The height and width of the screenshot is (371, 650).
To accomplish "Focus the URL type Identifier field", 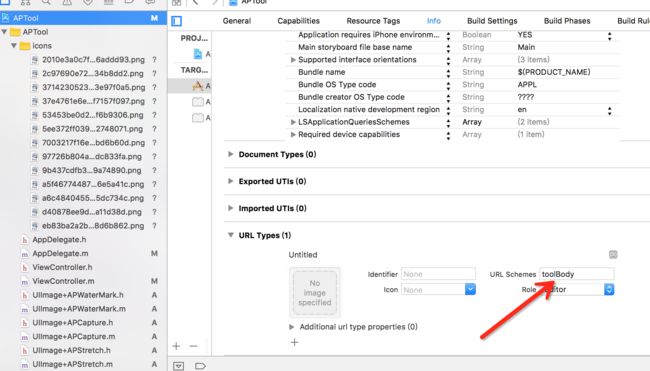I will point(438,274).
